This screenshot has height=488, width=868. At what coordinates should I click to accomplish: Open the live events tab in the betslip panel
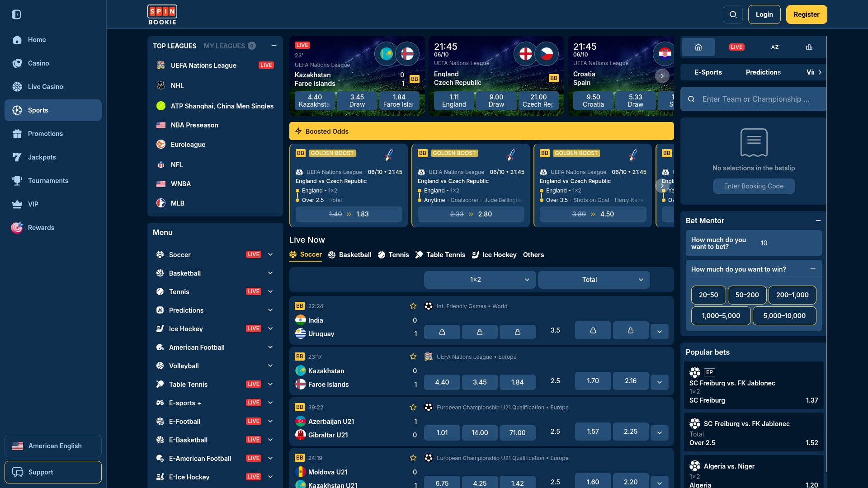coord(736,47)
